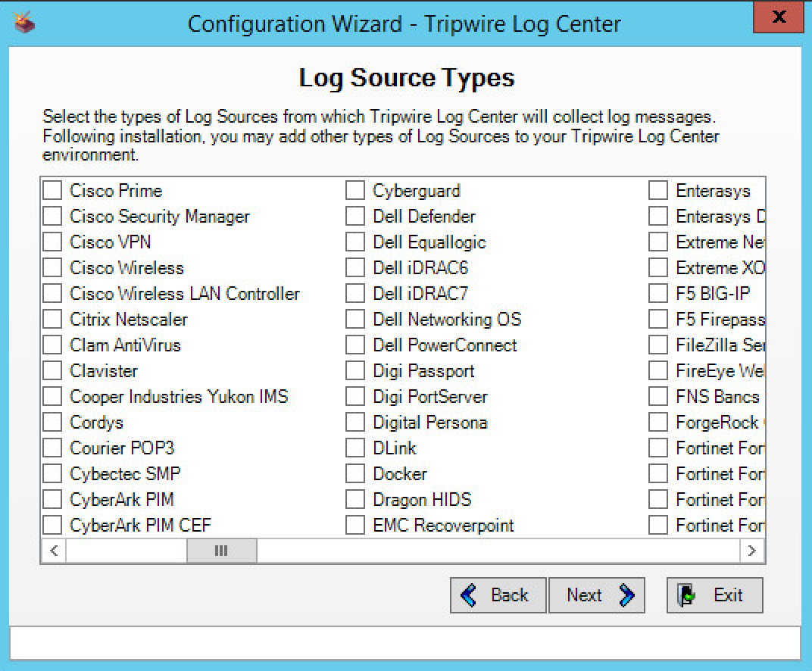Go Back to the previous wizard page

(x=497, y=595)
